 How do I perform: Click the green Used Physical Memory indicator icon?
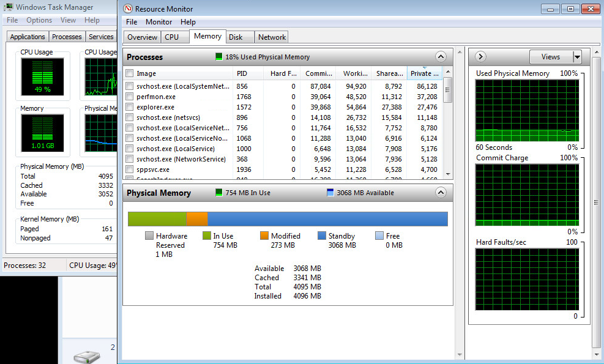(x=219, y=57)
